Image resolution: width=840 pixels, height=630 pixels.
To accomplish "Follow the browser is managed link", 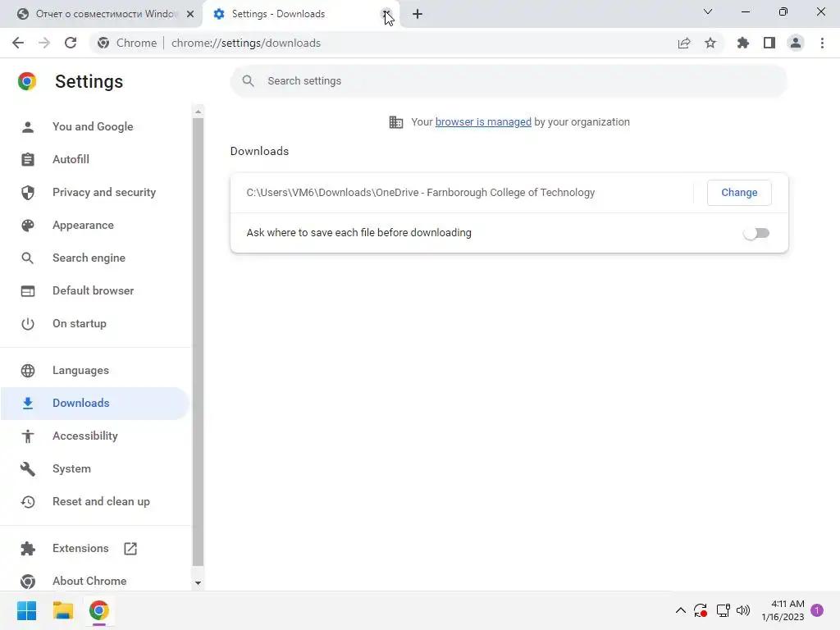I will 483,122.
